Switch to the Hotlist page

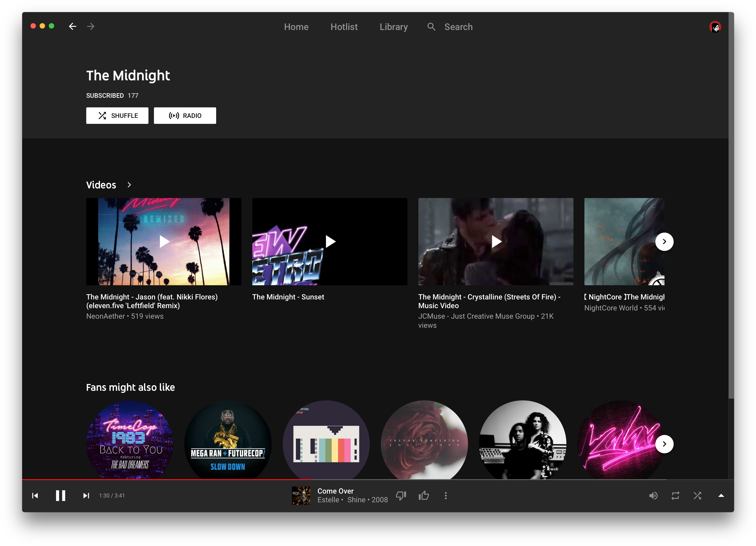(344, 27)
